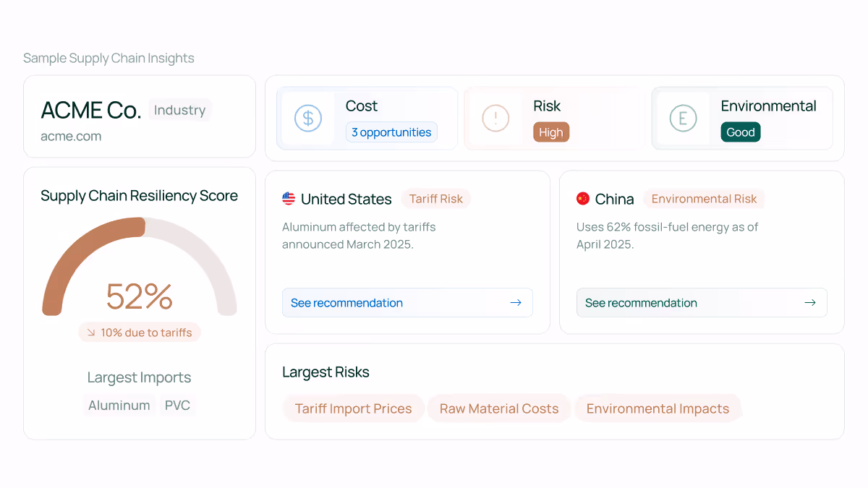
Task: Click the Largest Risks heading
Action: 325,372
